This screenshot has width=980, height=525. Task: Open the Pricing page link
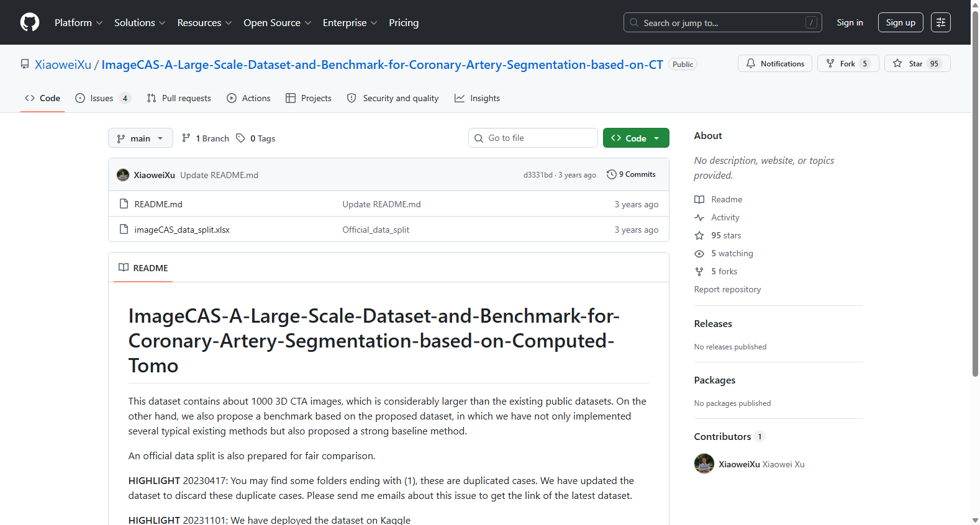(404, 22)
